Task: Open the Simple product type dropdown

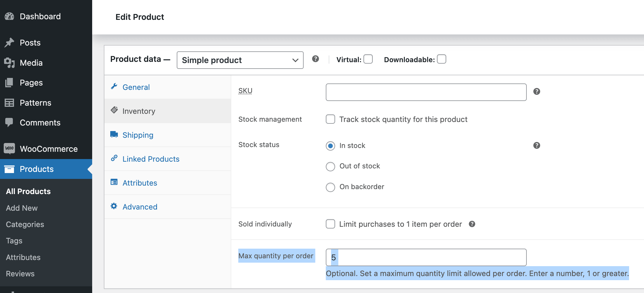Action: (x=240, y=60)
